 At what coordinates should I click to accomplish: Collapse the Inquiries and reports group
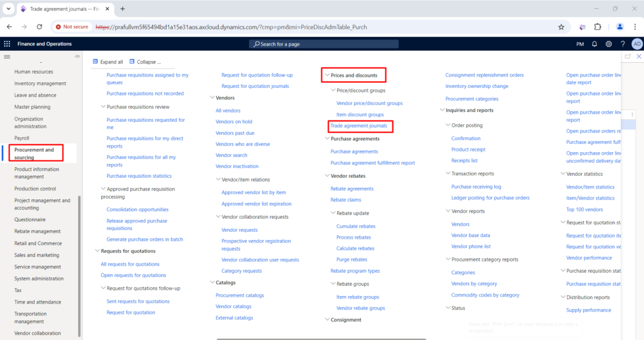click(x=442, y=110)
